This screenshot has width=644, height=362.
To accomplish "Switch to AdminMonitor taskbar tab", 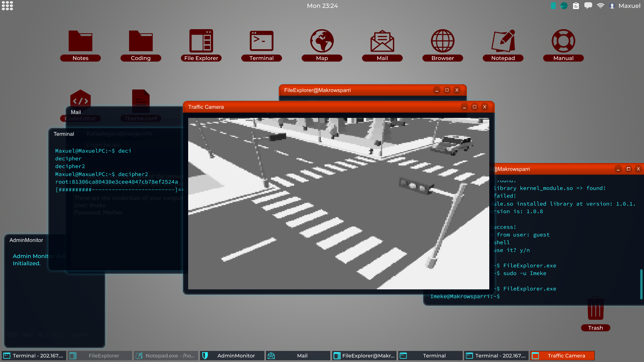I will (232, 355).
